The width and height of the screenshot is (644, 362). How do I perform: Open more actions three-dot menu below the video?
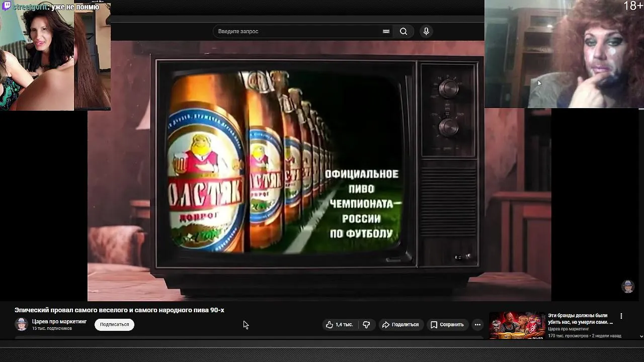(477, 325)
